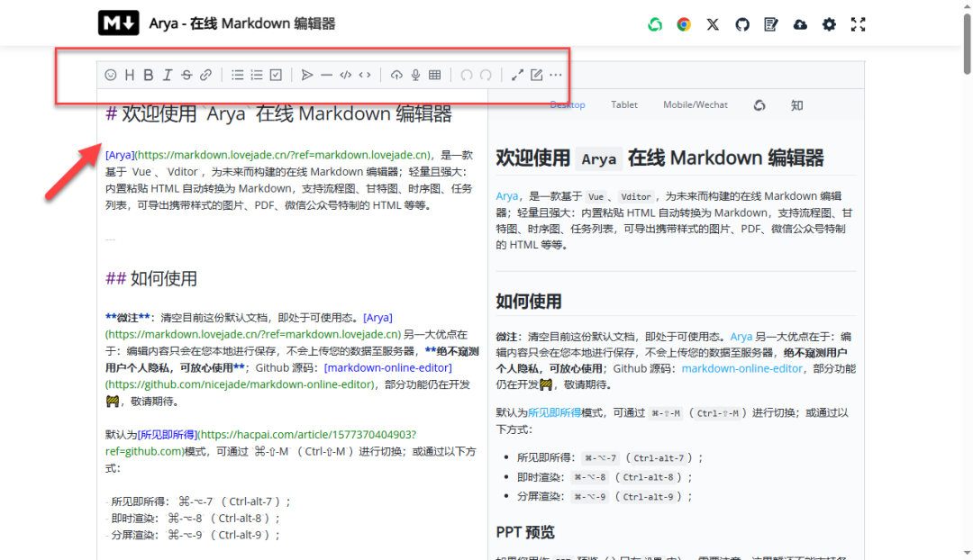
Task: Insert an unordered bullet list
Action: [238, 75]
